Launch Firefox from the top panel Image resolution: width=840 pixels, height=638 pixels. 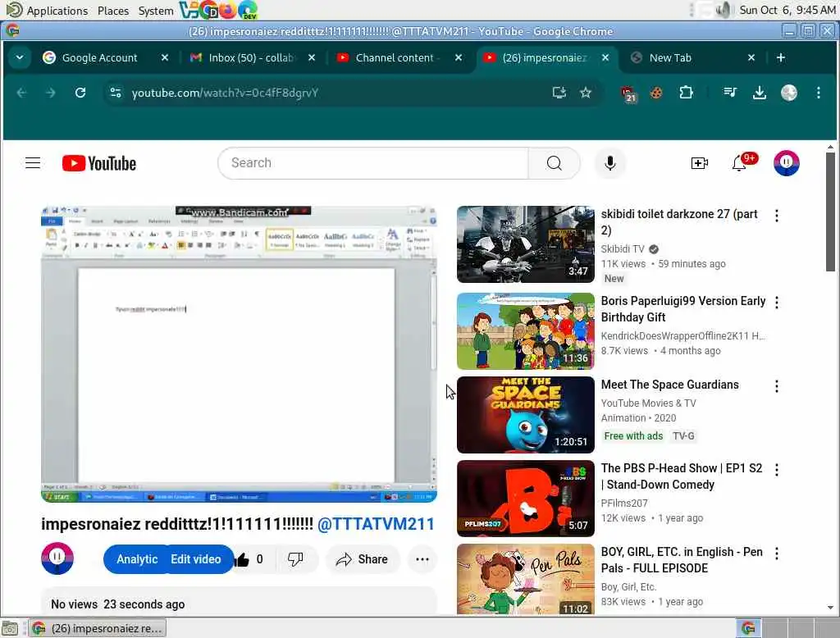(228, 10)
